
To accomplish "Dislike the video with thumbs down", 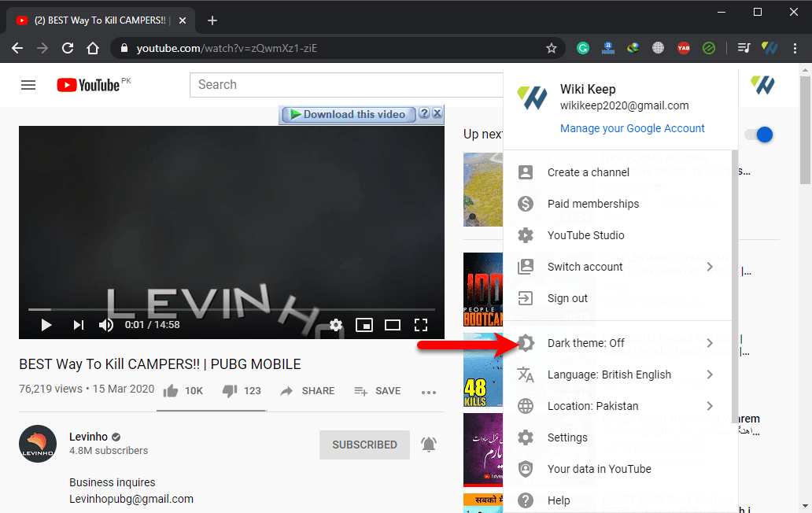I will (x=230, y=391).
